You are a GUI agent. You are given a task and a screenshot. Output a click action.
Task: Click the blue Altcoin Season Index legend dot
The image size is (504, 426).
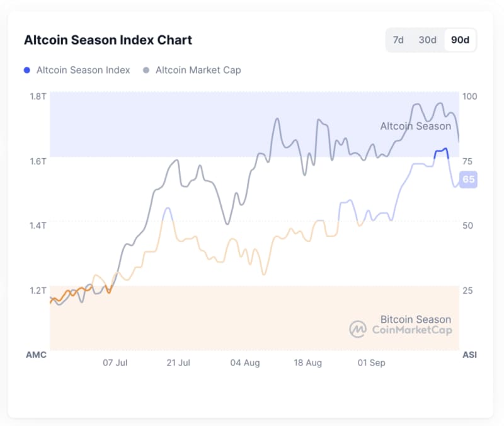pyautogui.click(x=26, y=70)
